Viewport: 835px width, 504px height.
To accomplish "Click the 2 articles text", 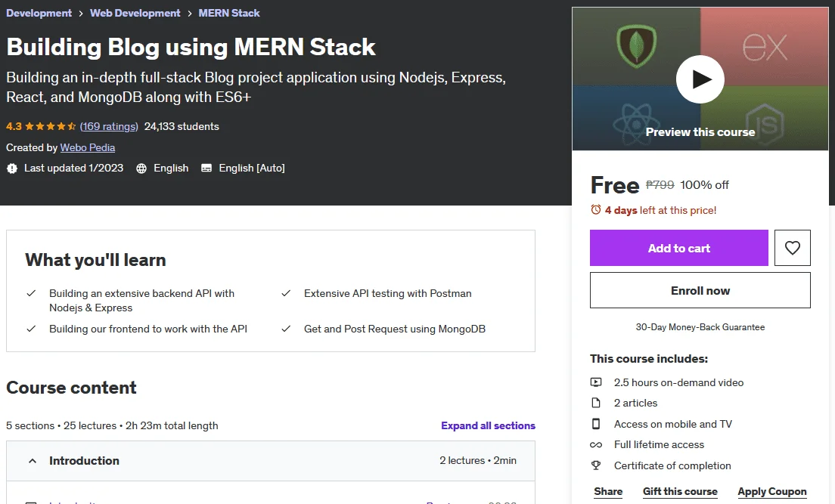I will 636,403.
